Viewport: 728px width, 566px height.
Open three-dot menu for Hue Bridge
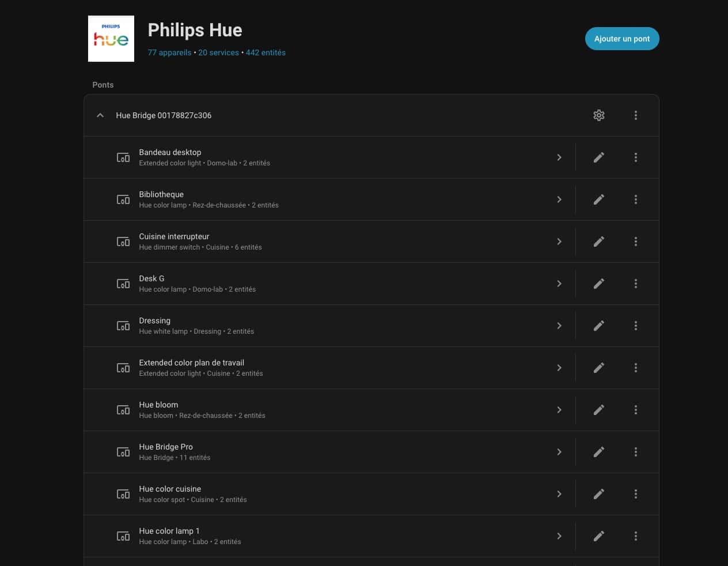636,115
